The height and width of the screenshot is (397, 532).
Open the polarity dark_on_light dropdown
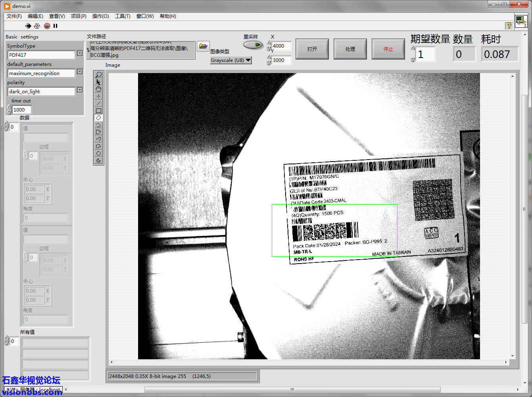pos(80,90)
